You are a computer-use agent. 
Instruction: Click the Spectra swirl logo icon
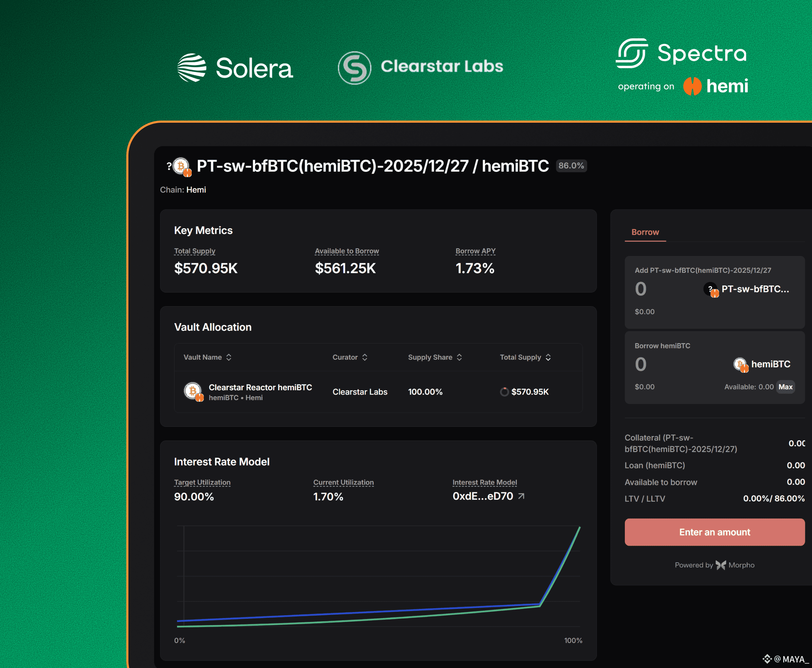(x=632, y=53)
